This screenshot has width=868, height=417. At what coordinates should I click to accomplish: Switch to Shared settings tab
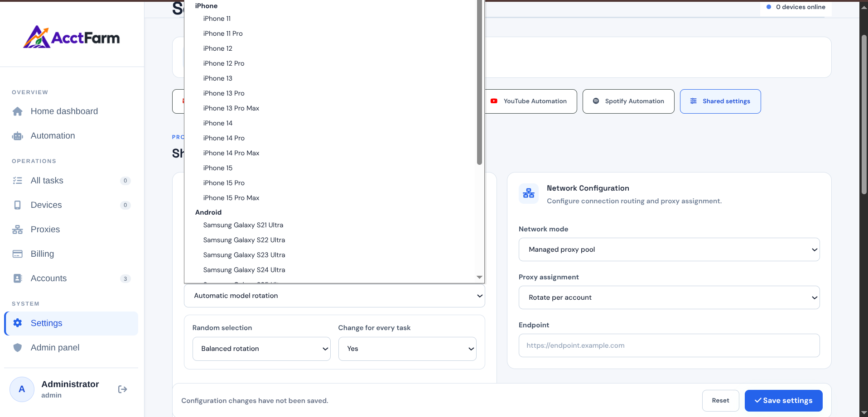click(720, 101)
